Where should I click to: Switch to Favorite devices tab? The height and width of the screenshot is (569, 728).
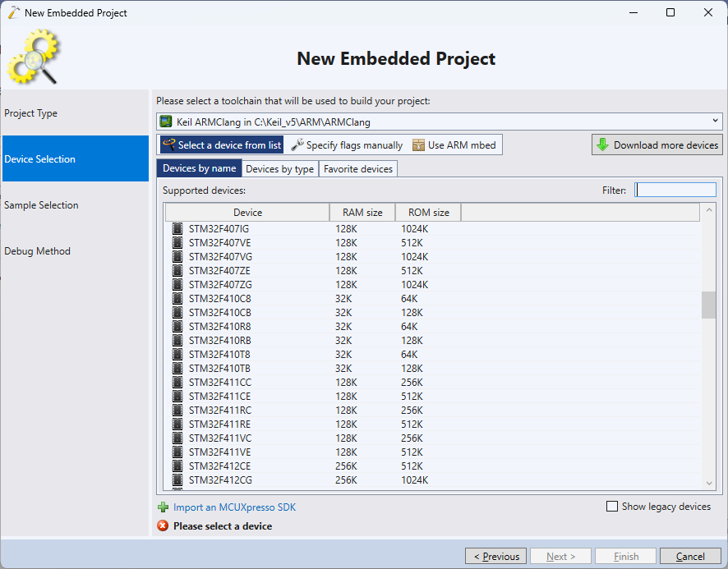[358, 169]
